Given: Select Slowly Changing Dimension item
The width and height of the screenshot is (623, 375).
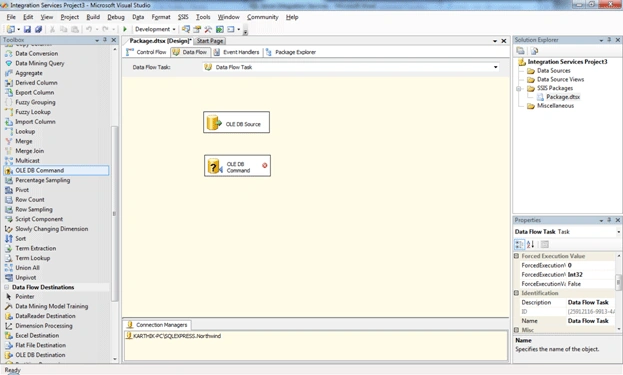Looking at the screenshot, I should coord(52,229).
